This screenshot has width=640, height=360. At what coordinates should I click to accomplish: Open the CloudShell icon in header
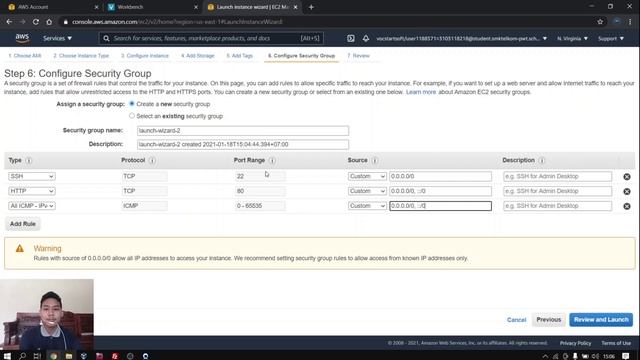(x=351, y=38)
